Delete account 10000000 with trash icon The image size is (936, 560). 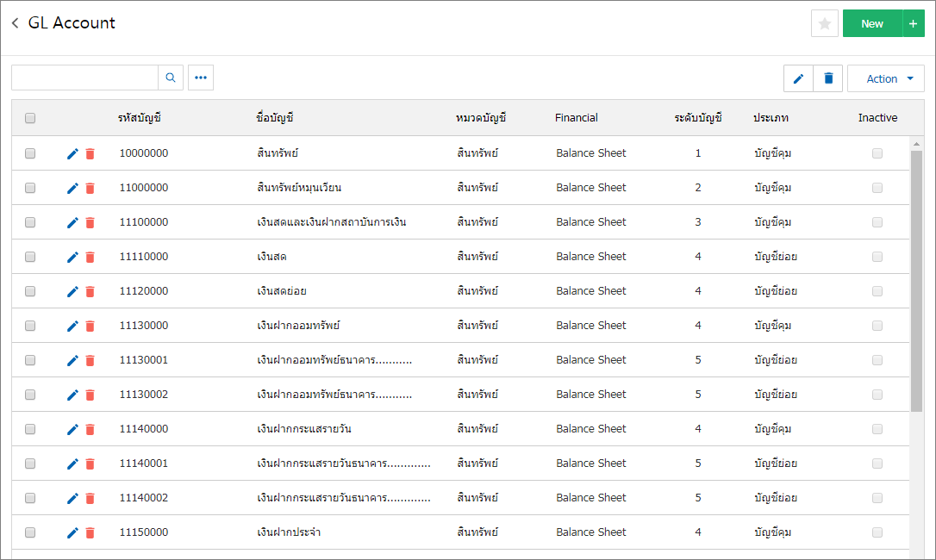click(90, 154)
